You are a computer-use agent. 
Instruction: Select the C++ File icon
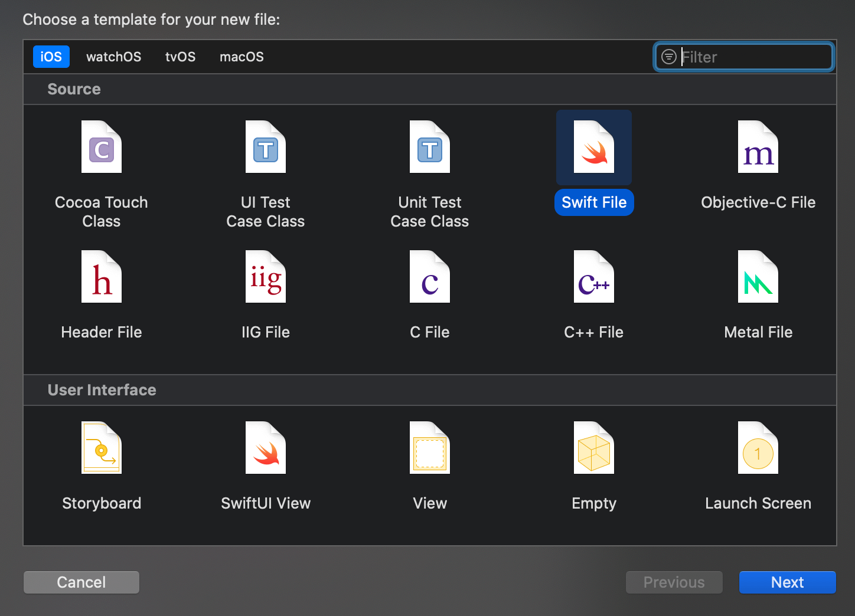point(594,277)
